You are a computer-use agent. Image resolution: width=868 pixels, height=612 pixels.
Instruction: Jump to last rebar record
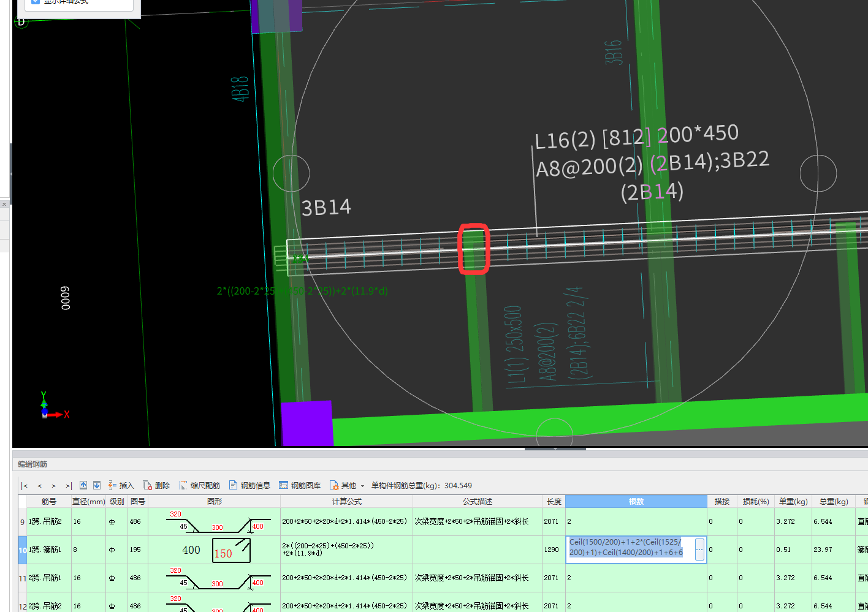tap(69, 486)
